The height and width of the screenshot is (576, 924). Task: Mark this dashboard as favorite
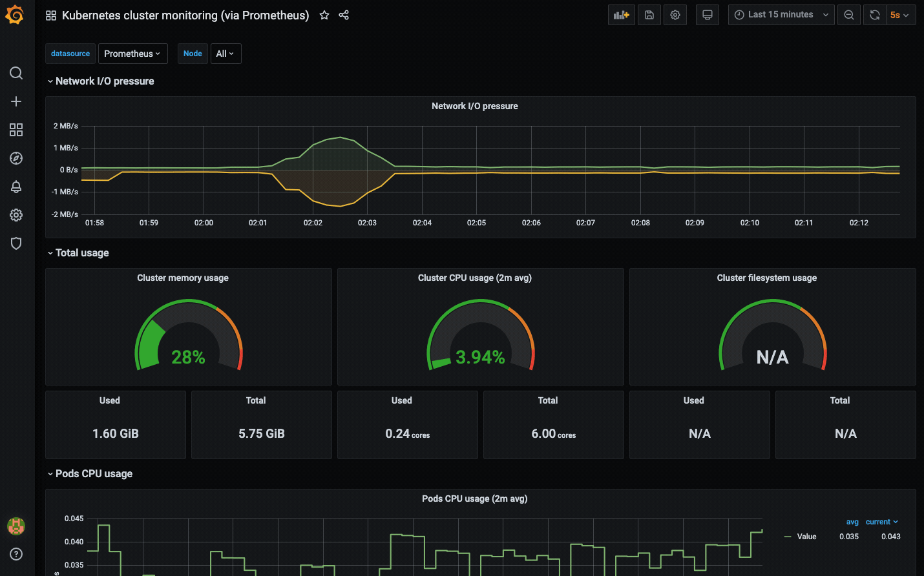point(324,15)
